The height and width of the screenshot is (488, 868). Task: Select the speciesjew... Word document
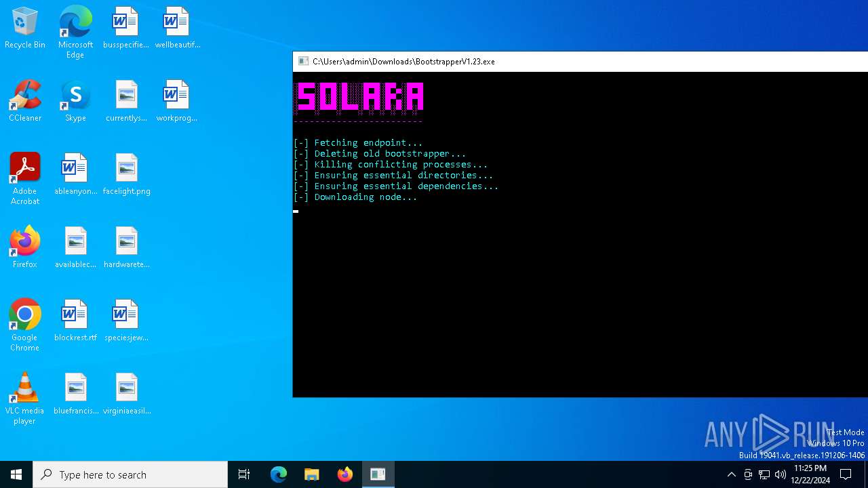[x=126, y=321]
